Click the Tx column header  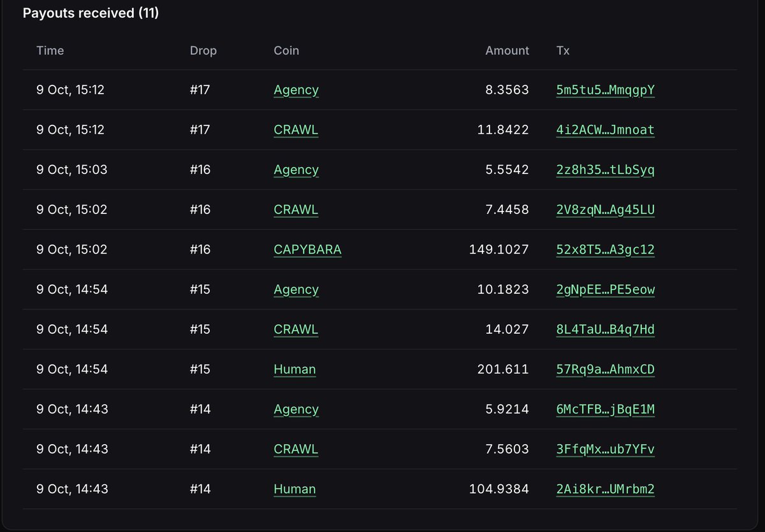[x=563, y=50]
